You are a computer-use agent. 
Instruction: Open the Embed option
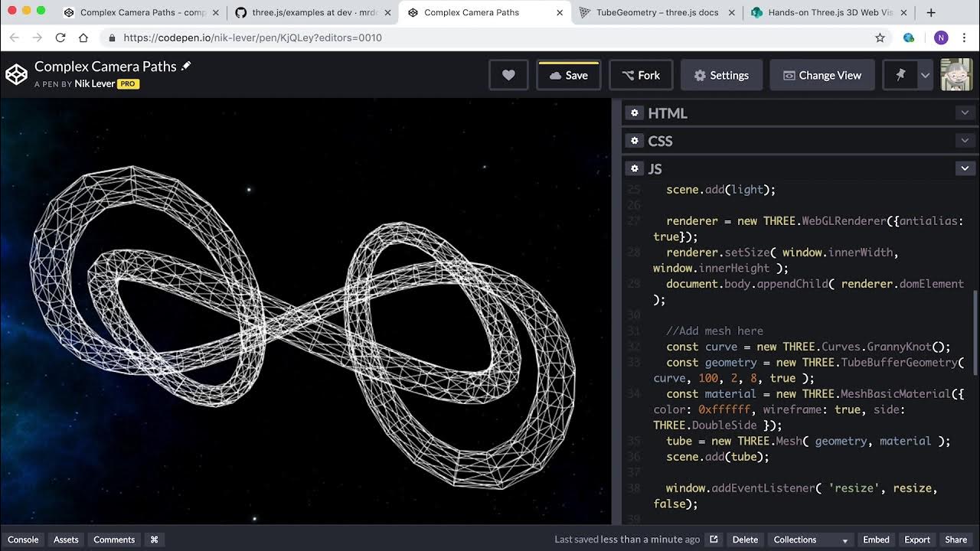[876, 540]
